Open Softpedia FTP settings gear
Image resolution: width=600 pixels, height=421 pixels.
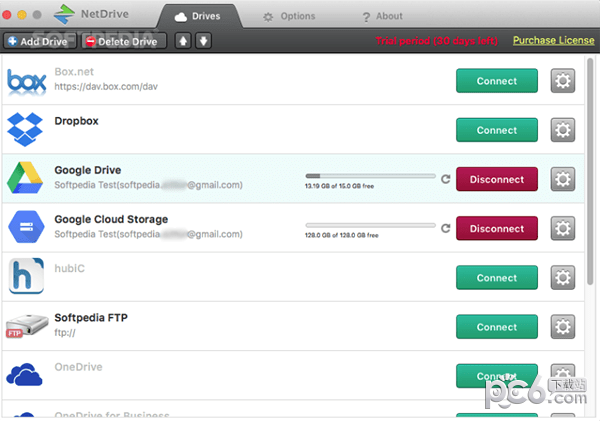[x=562, y=327]
